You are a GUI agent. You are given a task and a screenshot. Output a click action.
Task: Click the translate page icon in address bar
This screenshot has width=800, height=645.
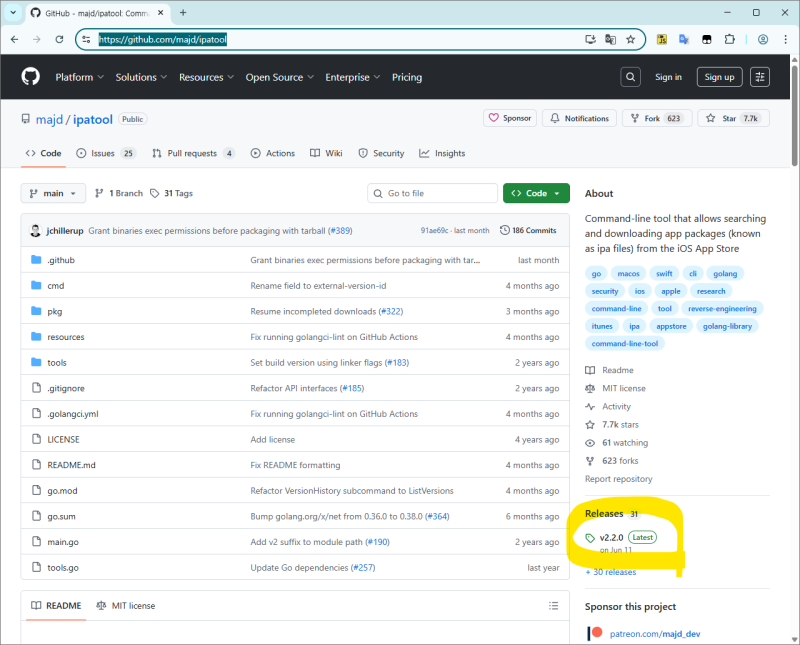pyautogui.click(x=610, y=39)
